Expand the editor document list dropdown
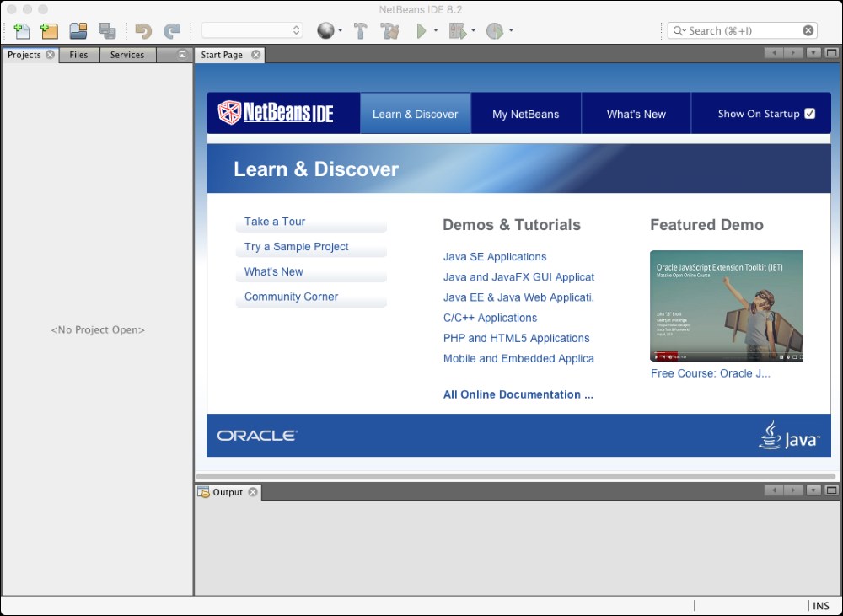The height and width of the screenshot is (616, 843). (x=813, y=53)
